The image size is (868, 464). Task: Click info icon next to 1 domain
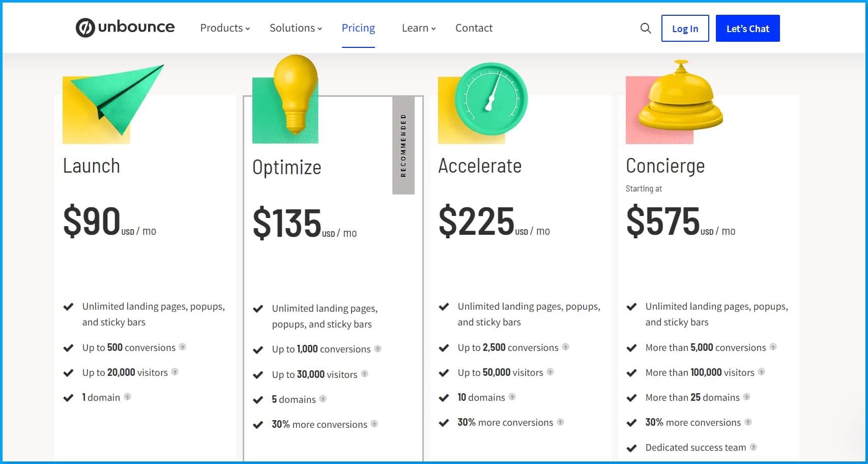[127, 397]
